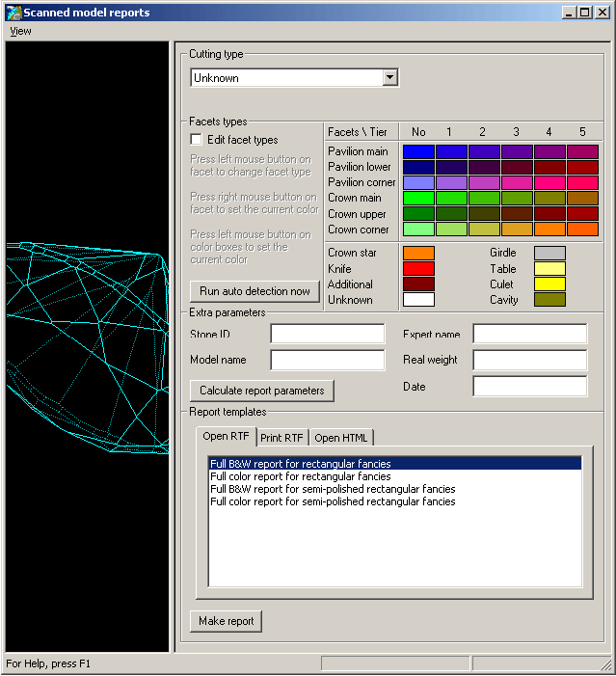Enable the Edit facet types checkbox

197,140
